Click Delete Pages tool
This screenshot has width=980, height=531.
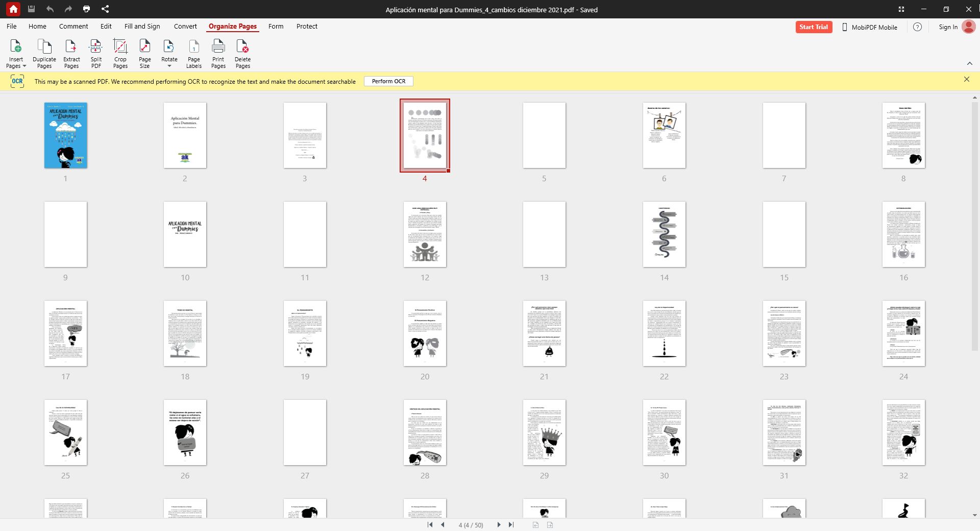pyautogui.click(x=243, y=54)
